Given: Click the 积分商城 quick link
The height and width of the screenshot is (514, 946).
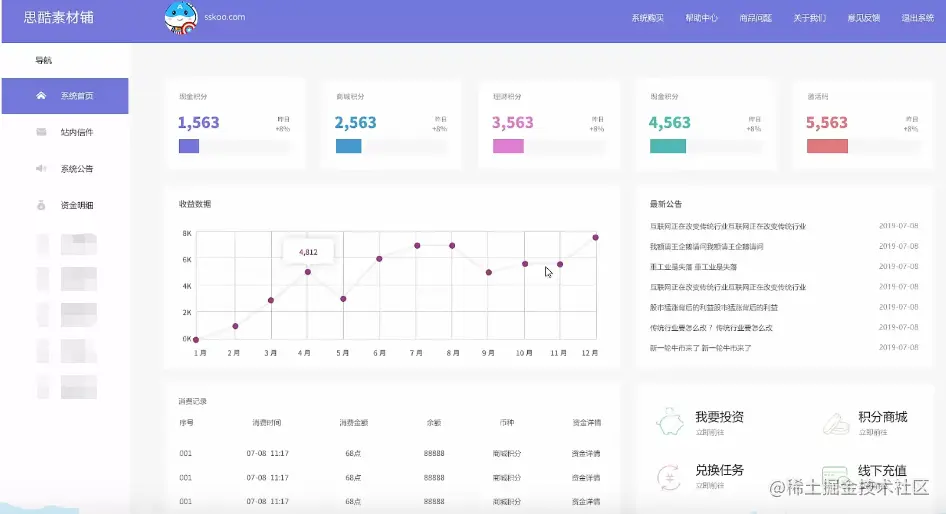Looking at the screenshot, I should [883, 417].
